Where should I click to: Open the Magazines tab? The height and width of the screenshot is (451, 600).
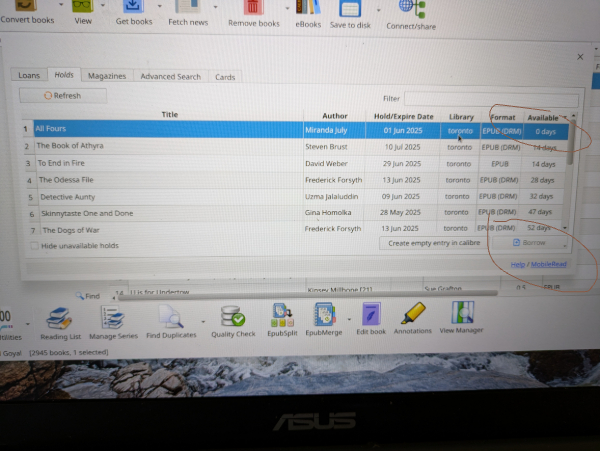[x=107, y=76]
